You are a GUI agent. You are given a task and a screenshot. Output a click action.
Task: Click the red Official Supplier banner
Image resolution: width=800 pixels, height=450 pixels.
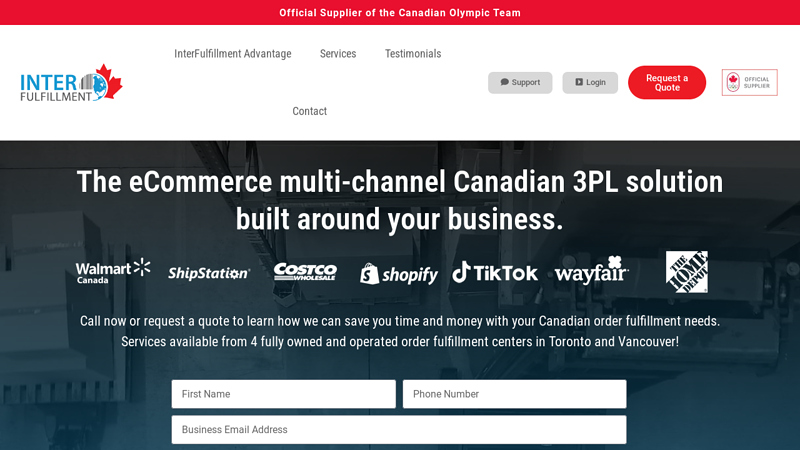400,13
